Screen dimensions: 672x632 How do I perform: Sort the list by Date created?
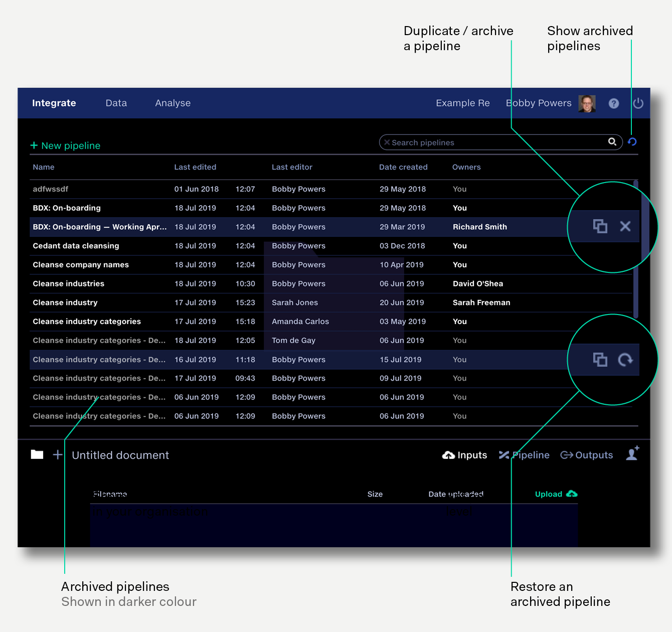403,167
